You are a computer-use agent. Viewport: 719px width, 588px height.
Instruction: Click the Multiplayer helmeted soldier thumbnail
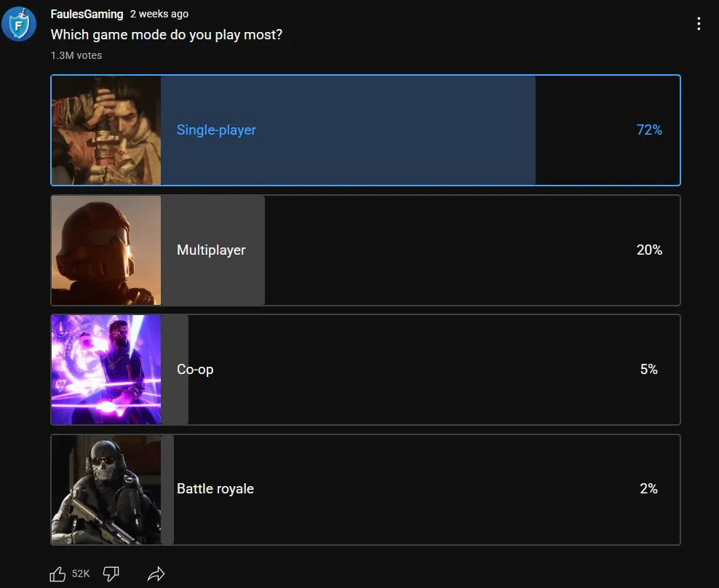tap(106, 250)
